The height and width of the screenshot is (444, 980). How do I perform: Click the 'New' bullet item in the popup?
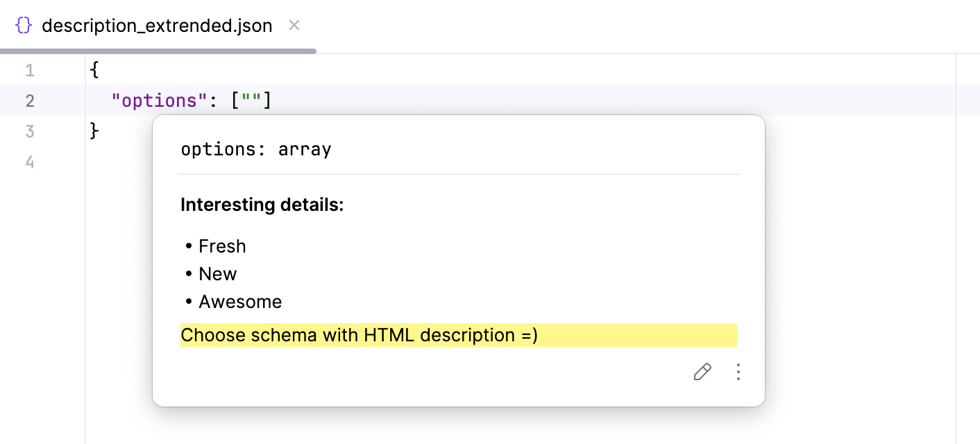click(217, 273)
